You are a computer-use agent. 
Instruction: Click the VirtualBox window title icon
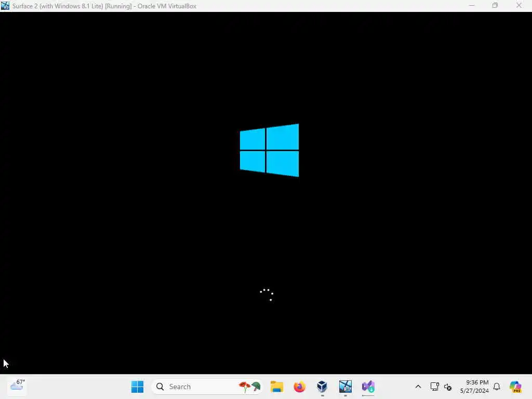coord(5,6)
